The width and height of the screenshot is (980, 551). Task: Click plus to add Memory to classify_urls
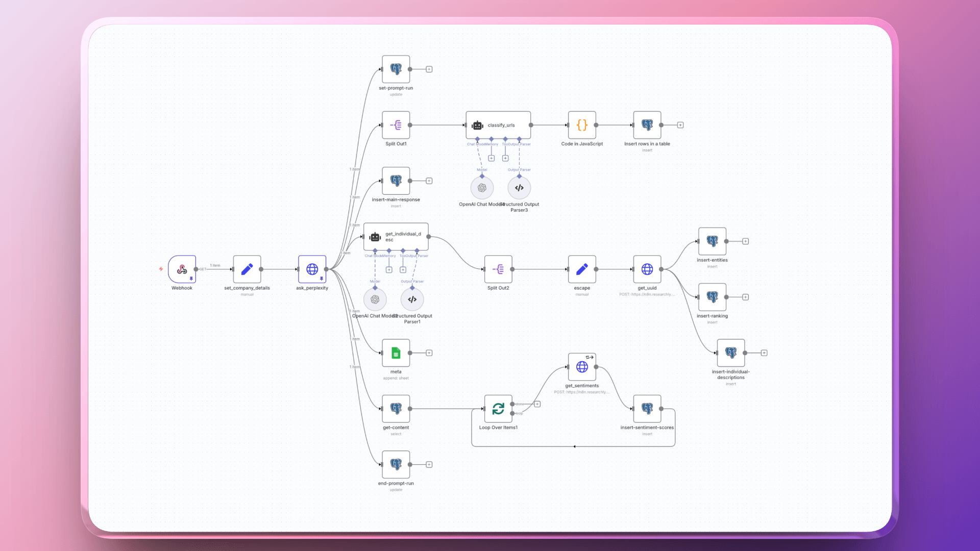[491, 158]
